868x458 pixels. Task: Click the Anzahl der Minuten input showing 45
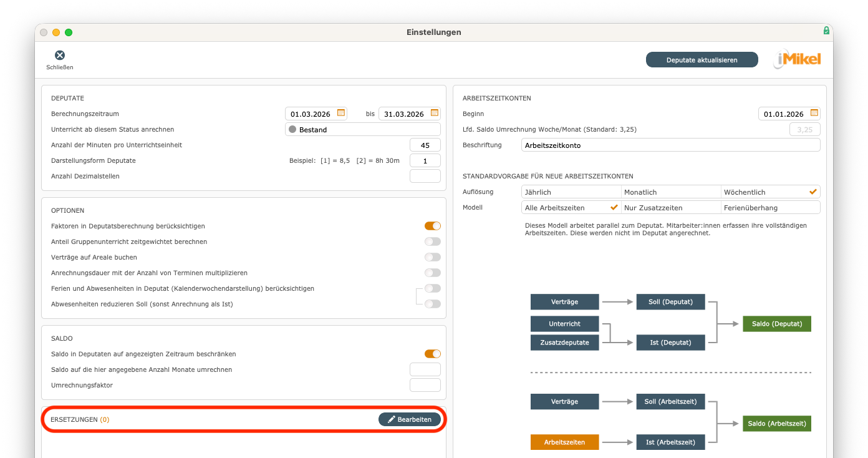click(x=425, y=145)
